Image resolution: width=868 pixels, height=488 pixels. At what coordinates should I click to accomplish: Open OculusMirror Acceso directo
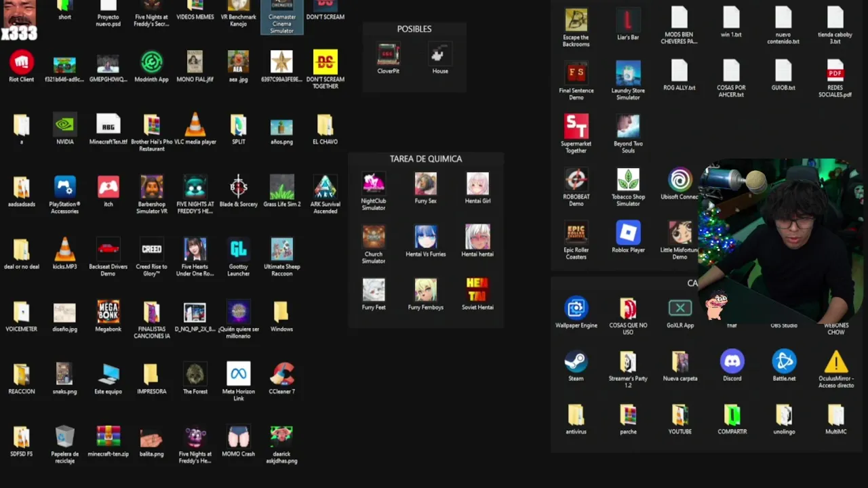(835, 362)
